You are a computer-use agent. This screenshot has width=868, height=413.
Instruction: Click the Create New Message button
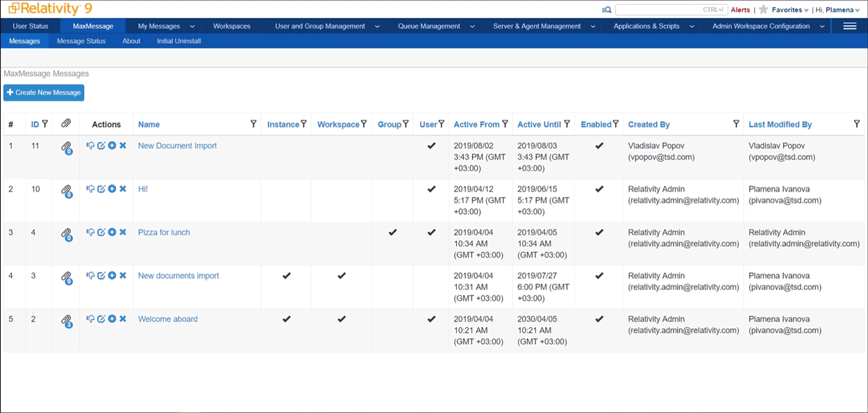(44, 92)
